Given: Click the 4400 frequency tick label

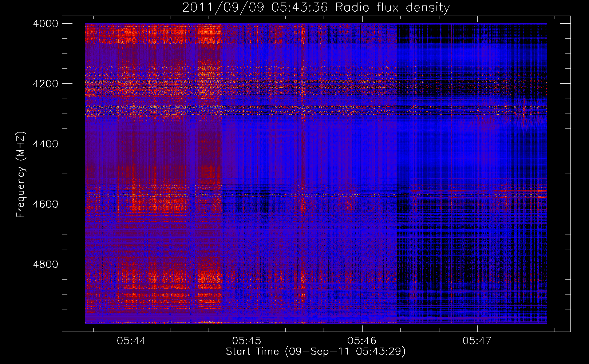Looking at the screenshot, I should coord(46,144).
